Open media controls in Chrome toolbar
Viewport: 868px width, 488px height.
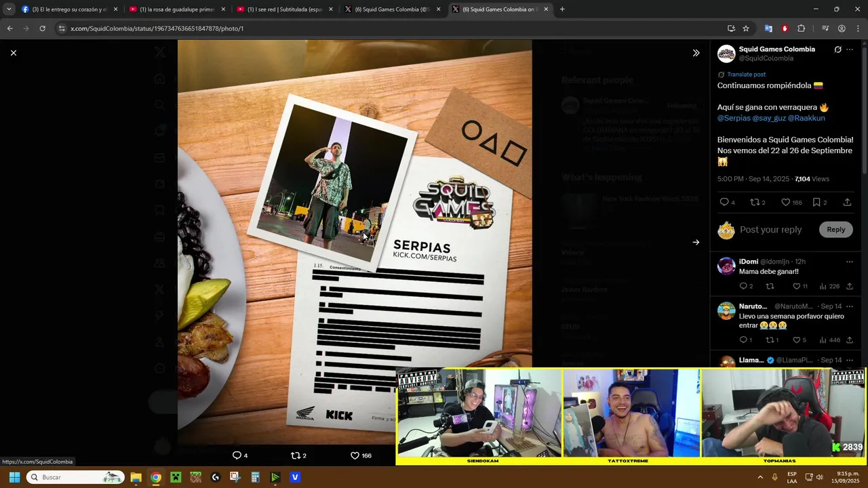click(x=825, y=28)
